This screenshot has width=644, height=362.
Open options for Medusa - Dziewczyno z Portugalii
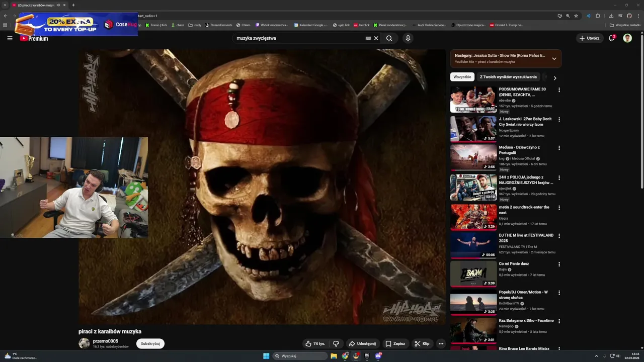tap(559, 148)
